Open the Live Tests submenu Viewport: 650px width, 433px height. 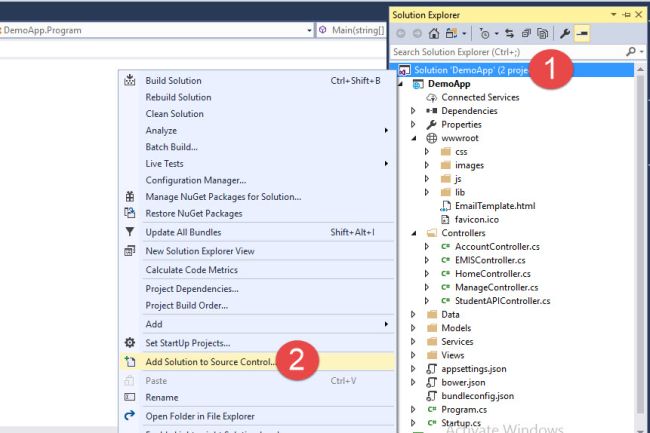257,164
